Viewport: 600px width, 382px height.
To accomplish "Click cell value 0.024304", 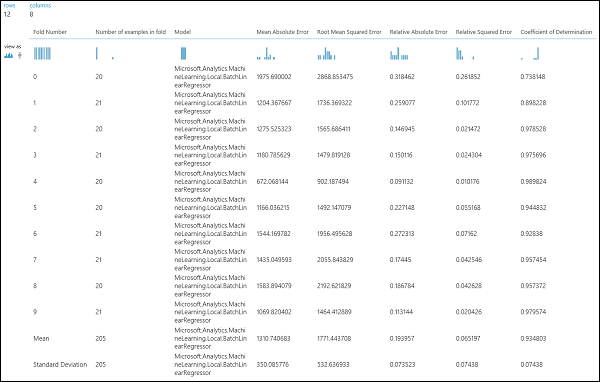I will coord(469,155).
